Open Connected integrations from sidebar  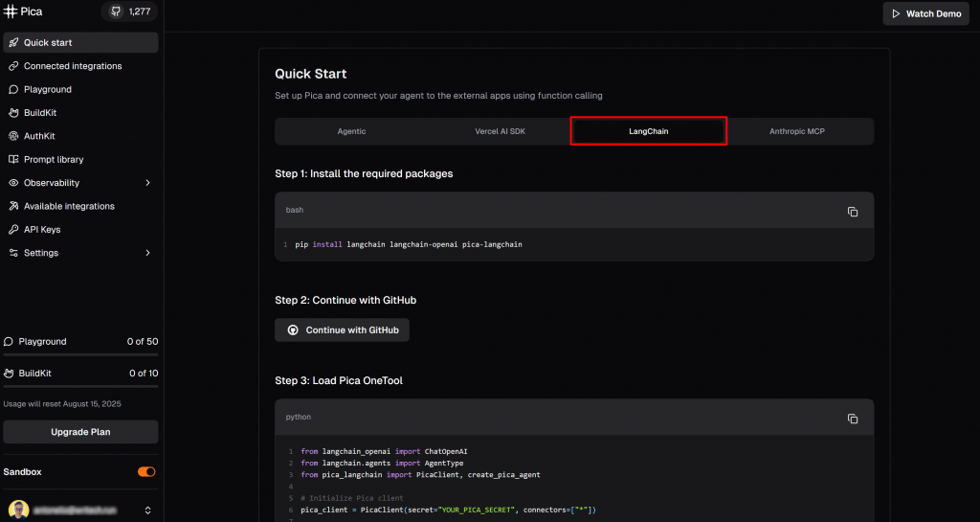(x=73, y=66)
